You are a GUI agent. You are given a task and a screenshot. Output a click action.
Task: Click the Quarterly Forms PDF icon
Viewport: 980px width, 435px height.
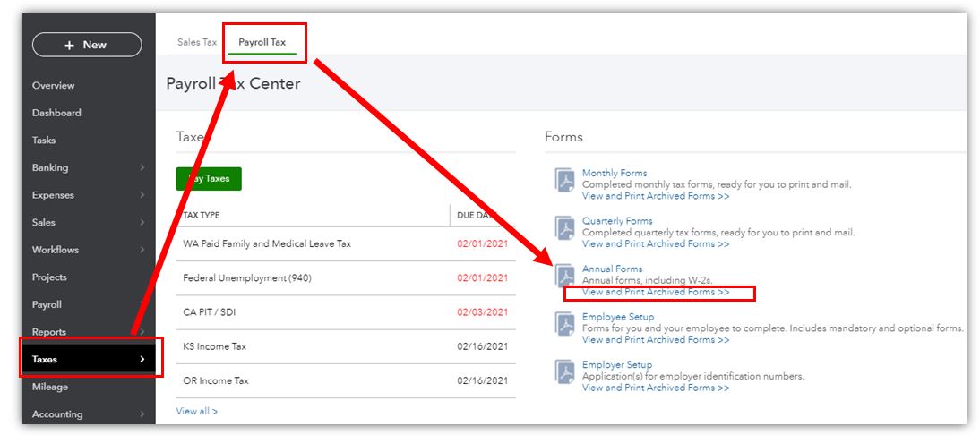coord(565,229)
